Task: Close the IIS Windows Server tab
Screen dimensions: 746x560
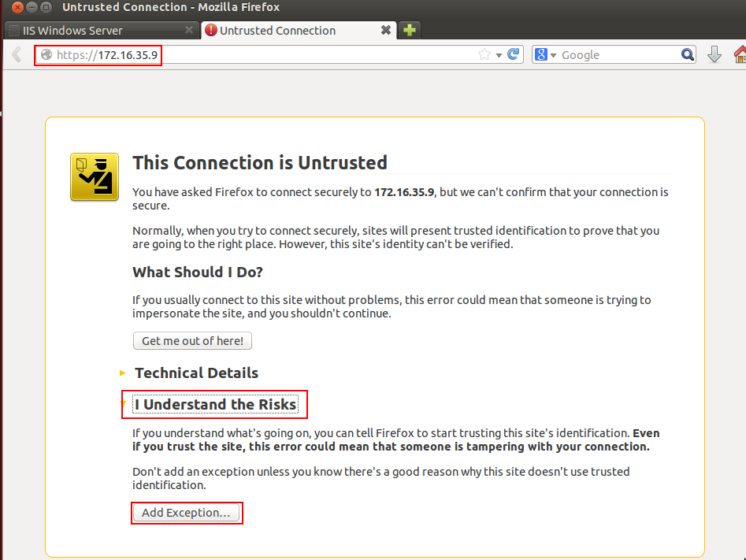Action: (x=189, y=30)
